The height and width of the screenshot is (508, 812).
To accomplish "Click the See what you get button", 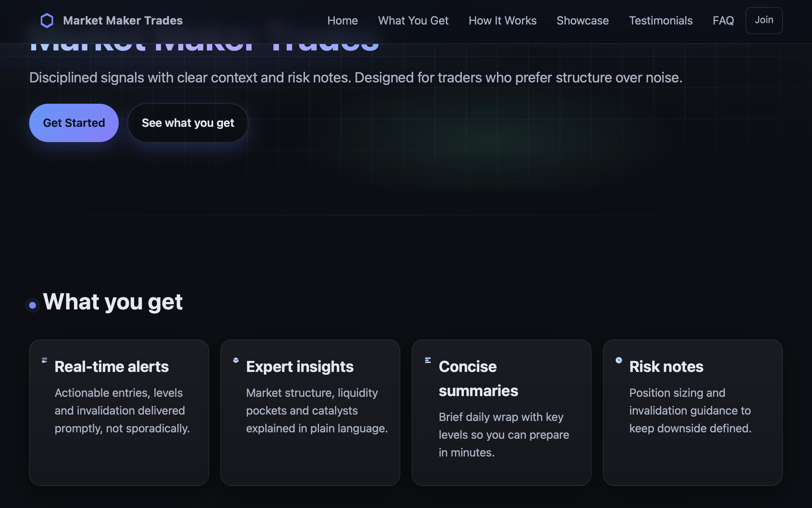I will (x=188, y=123).
